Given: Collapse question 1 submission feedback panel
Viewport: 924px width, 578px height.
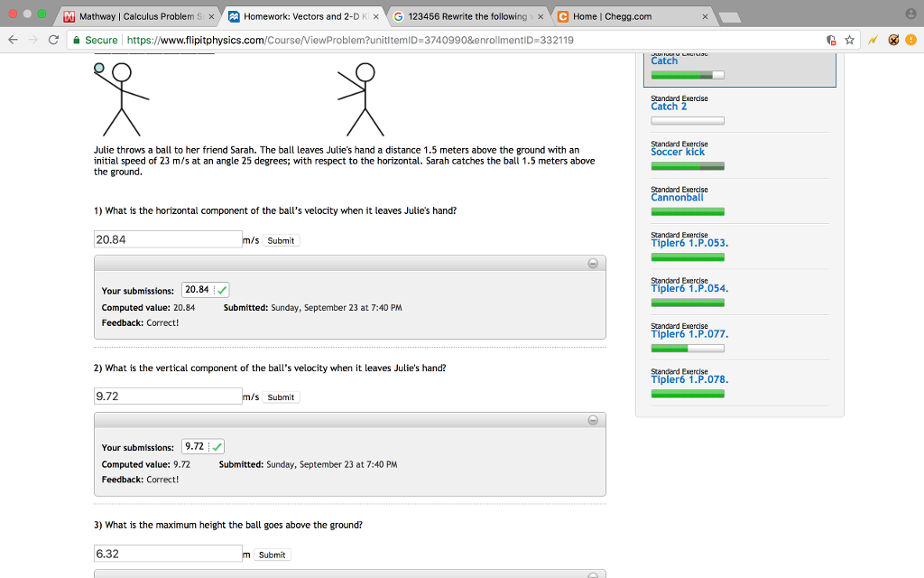Looking at the screenshot, I should 593,263.
